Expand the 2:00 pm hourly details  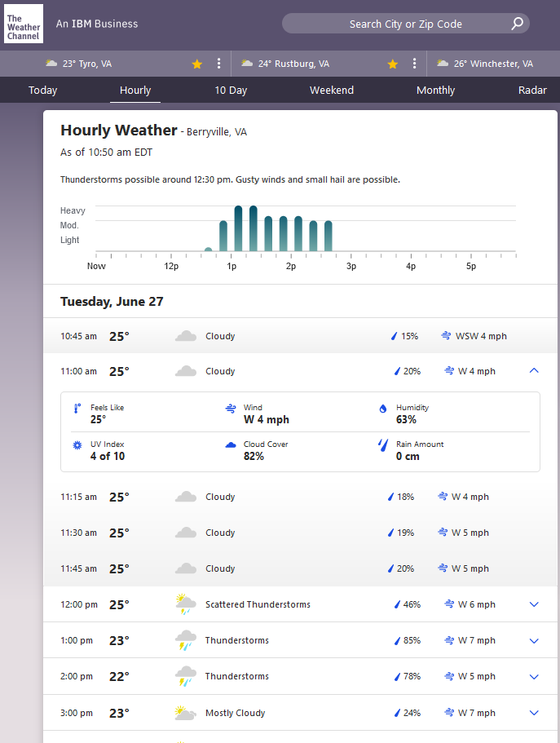point(534,677)
